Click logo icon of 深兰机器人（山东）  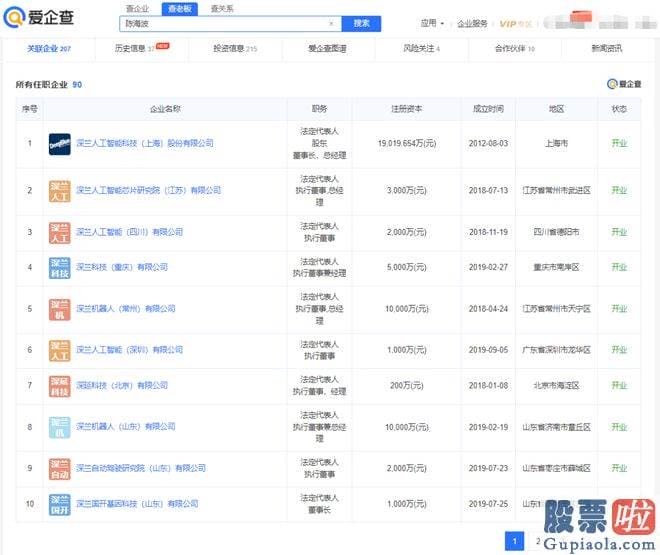(x=60, y=428)
